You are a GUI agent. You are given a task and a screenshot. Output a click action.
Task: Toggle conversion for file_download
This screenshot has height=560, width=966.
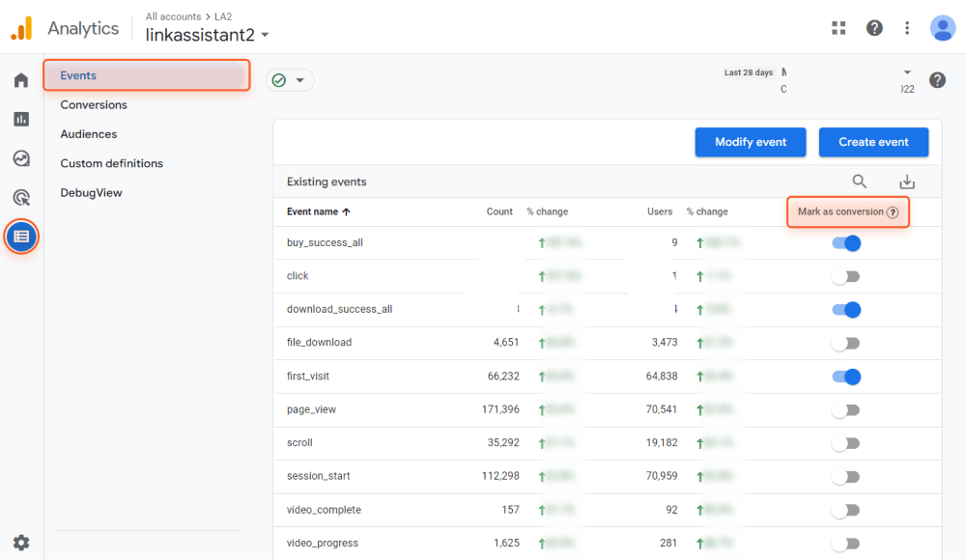(x=846, y=343)
